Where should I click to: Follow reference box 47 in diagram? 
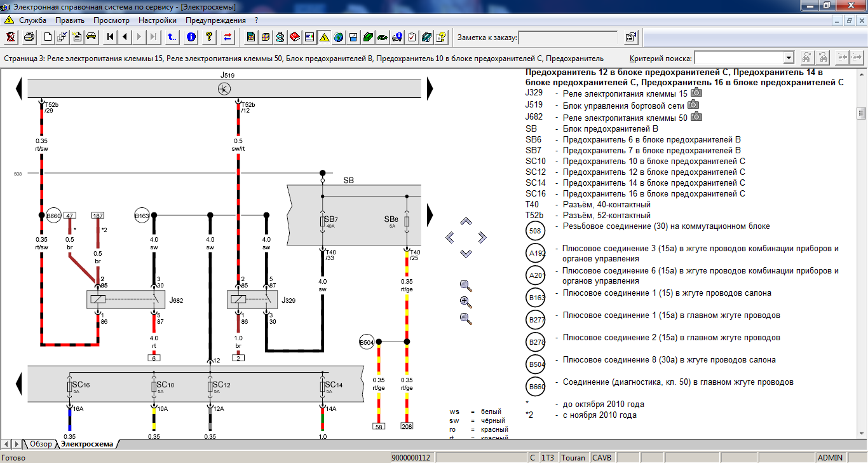[70, 216]
